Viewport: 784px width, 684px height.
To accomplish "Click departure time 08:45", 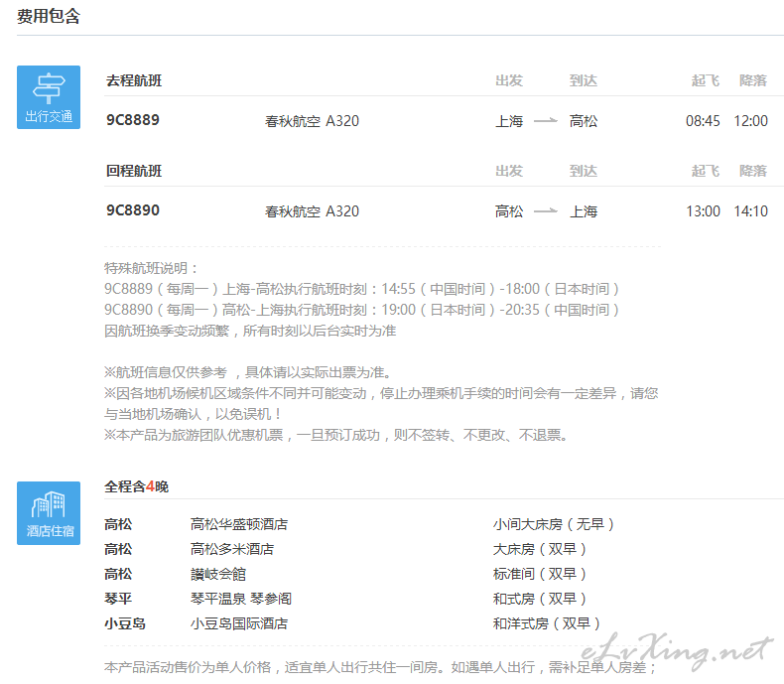I will (x=703, y=121).
